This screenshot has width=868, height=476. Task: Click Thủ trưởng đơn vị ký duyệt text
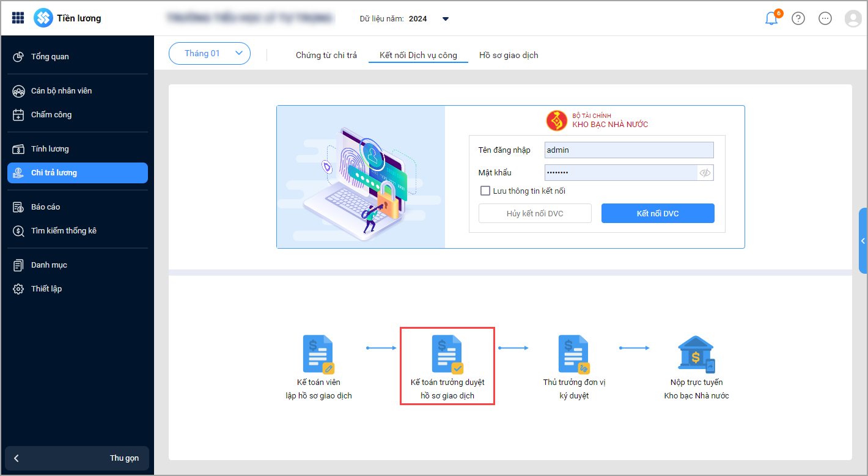coord(575,389)
